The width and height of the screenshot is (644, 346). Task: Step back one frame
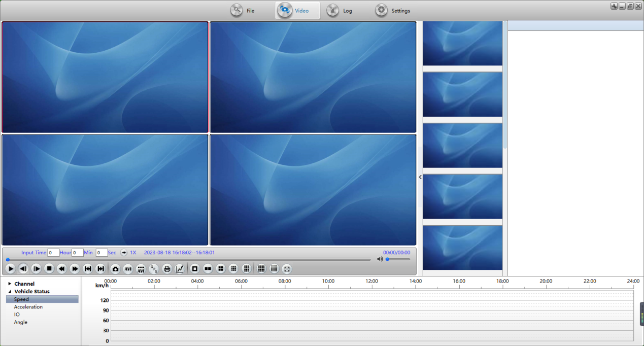pos(23,269)
